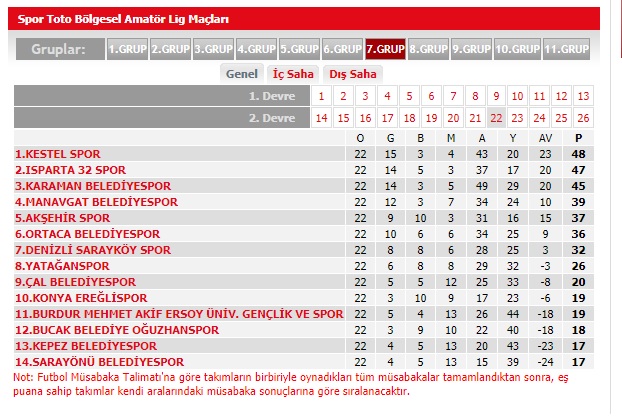This screenshot has width=622, height=420.
Task: Switch to İç Saha standings tab
Action: [x=292, y=73]
